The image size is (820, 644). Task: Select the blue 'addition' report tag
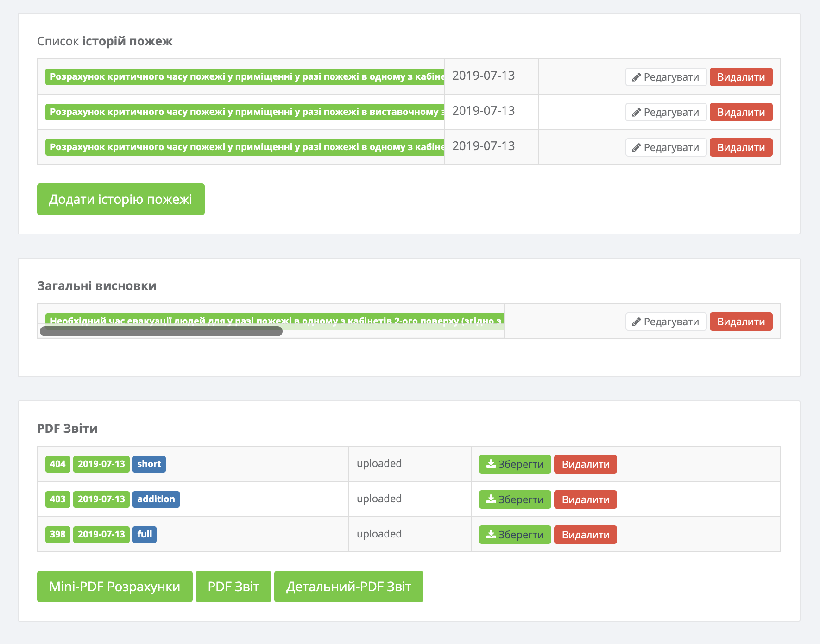pos(156,499)
